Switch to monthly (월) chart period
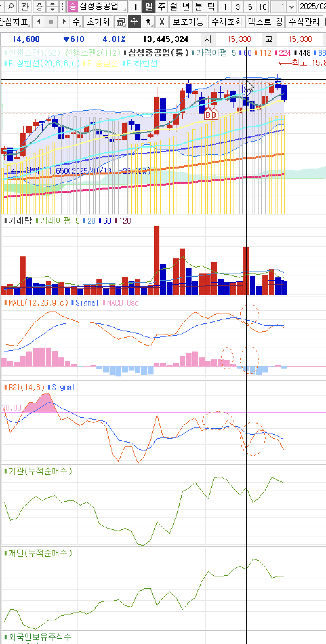The height and width of the screenshot is (644, 326). 174,6
